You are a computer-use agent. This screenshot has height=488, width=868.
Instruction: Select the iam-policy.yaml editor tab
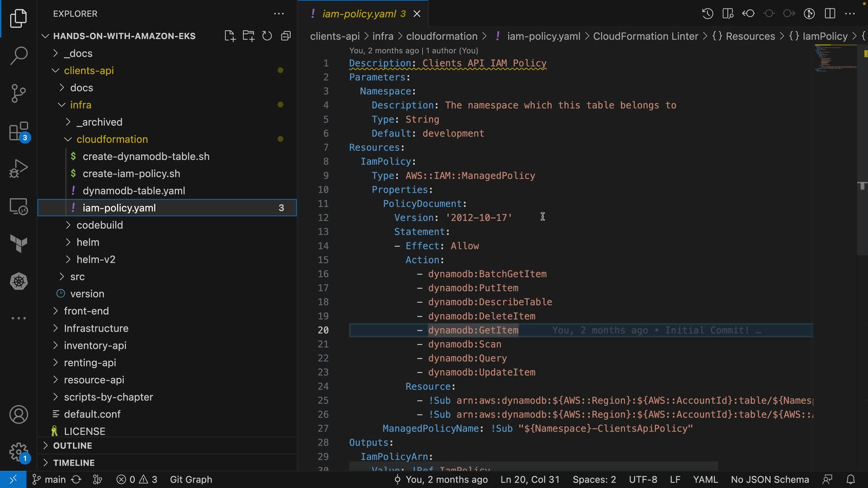click(x=359, y=14)
